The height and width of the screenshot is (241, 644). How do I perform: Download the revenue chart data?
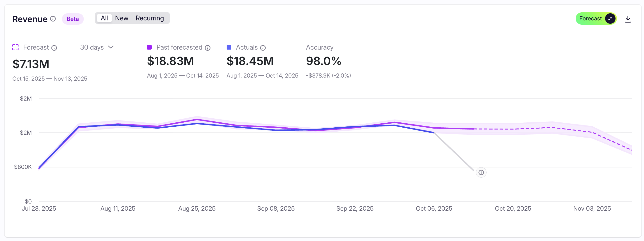[x=627, y=19]
